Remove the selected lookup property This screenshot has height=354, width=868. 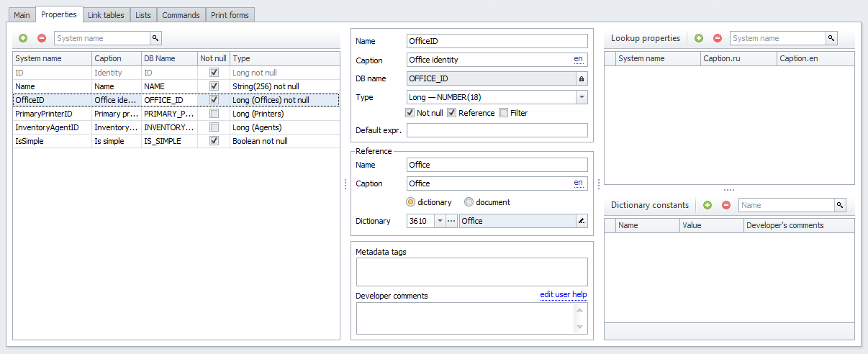tap(717, 38)
